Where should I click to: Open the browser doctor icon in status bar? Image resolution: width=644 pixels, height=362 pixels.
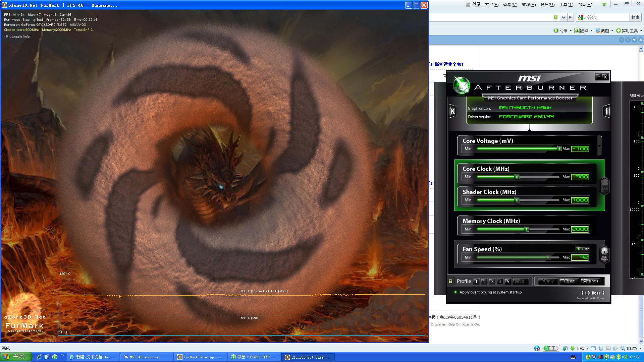click(x=537, y=349)
